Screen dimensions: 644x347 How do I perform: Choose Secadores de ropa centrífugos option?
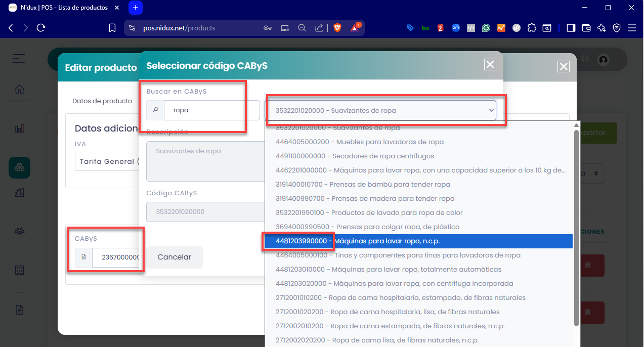(x=355, y=156)
